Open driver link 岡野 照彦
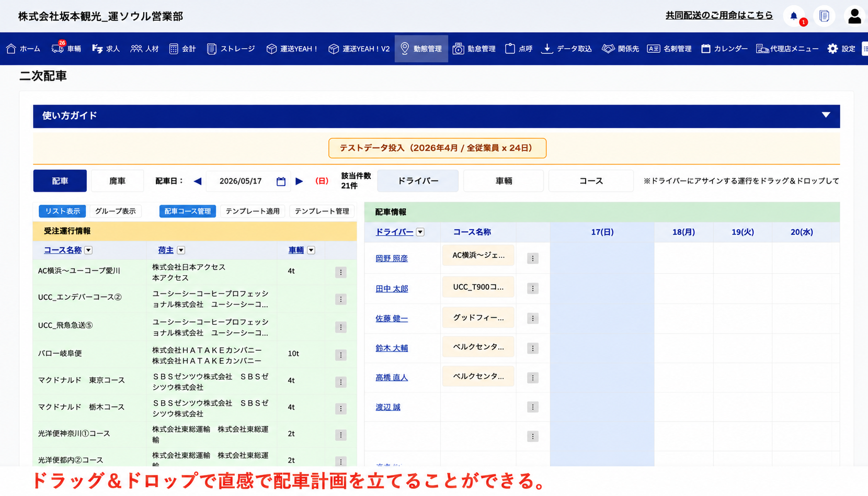The width and height of the screenshot is (868, 496). pos(392,258)
